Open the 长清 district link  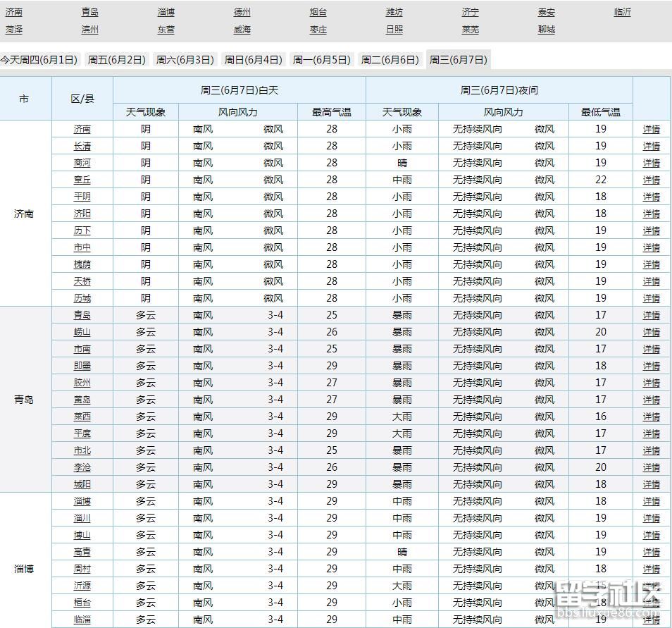(x=82, y=146)
